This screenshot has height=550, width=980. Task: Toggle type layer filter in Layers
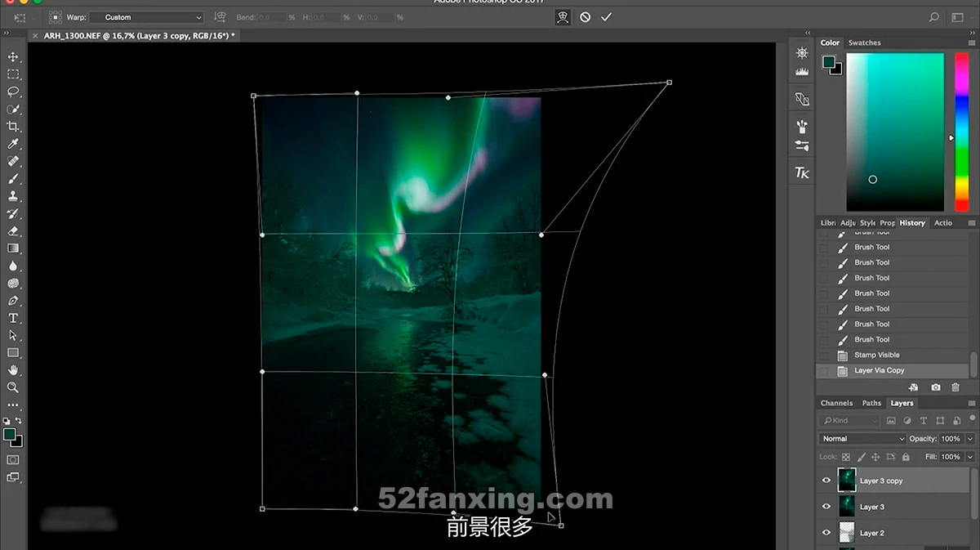(x=924, y=421)
